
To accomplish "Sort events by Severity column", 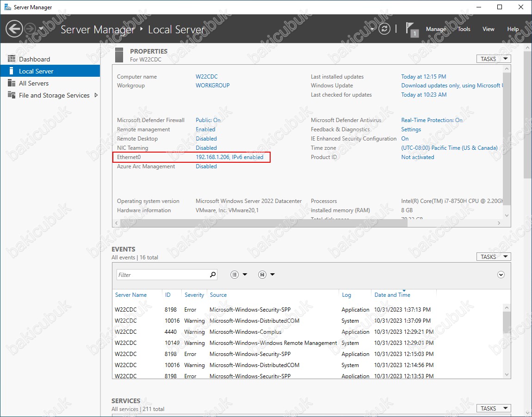I will pos(194,294).
